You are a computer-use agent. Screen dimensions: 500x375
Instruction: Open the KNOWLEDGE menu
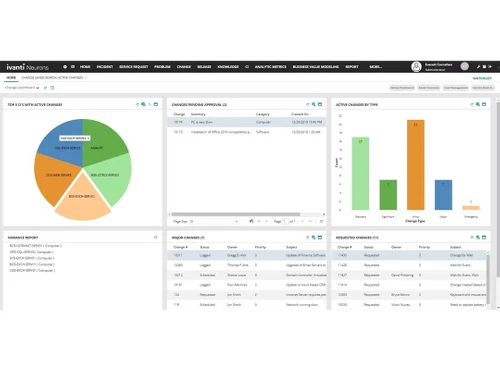tap(228, 67)
